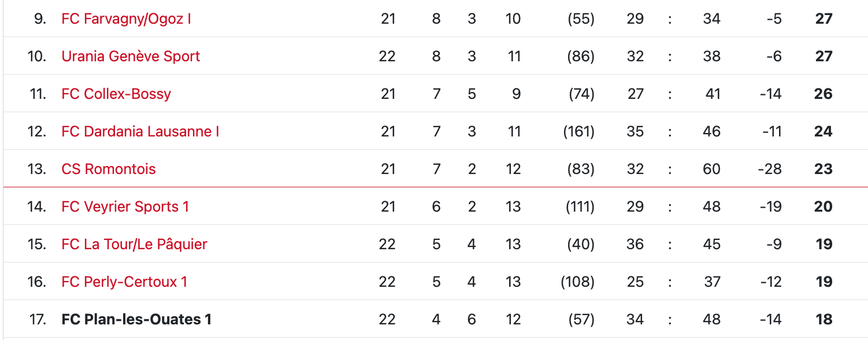Screen dimensions: 868x340
Task: Open the FC Farvagny/Ogoz I team link
Action: (x=126, y=19)
